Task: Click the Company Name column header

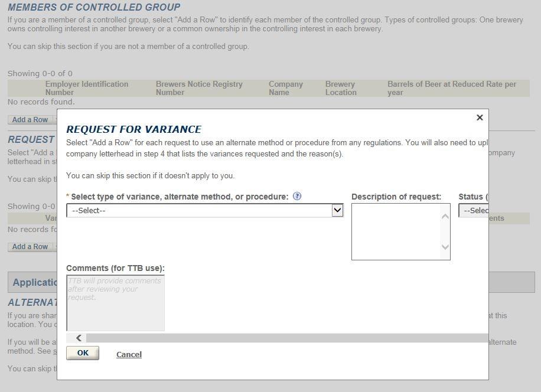Action: coord(285,88)
